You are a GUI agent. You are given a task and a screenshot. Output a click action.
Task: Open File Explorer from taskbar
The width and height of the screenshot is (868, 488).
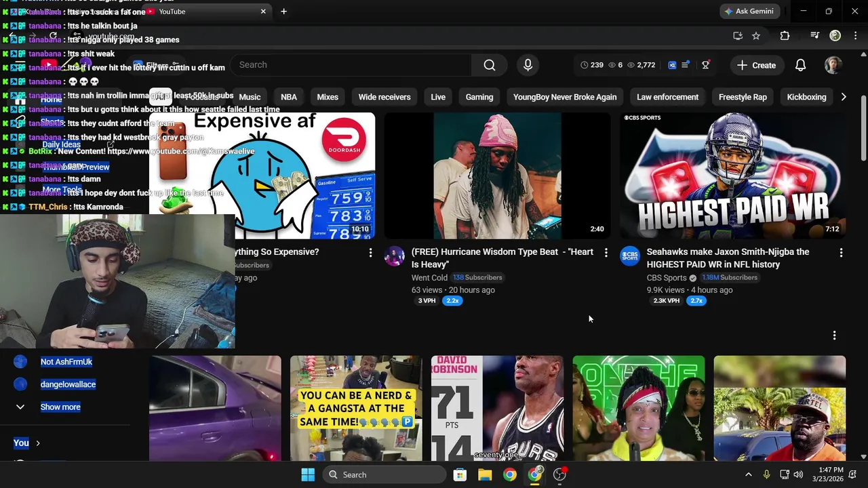(x=485, y=474)
